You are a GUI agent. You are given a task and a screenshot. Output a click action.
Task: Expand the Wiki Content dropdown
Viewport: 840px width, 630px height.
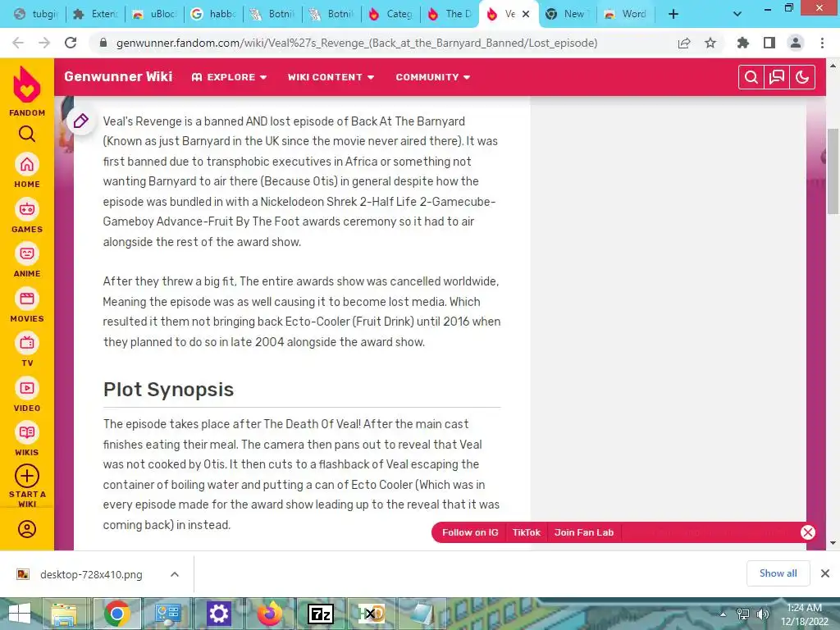331,77
